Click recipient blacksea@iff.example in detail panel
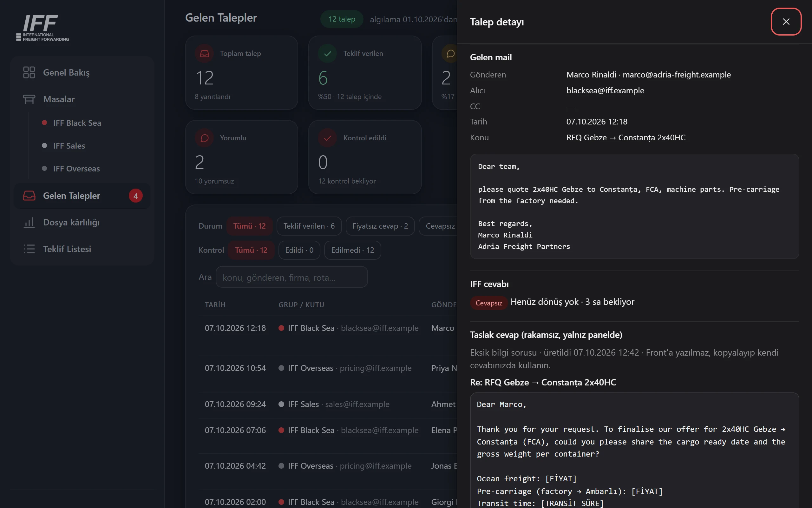The image size is (812, 508). coord(605,90)
